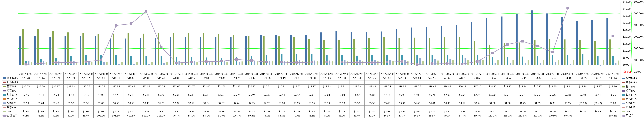
Task: Select the 基本BVPS row header in the data table
Action: click(10, 78)
